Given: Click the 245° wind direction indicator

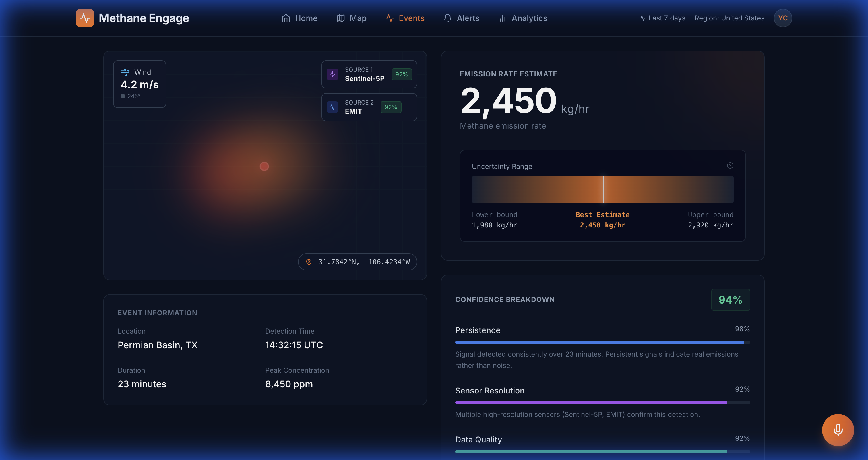Looking at the screenshot, I should point(130,96).
